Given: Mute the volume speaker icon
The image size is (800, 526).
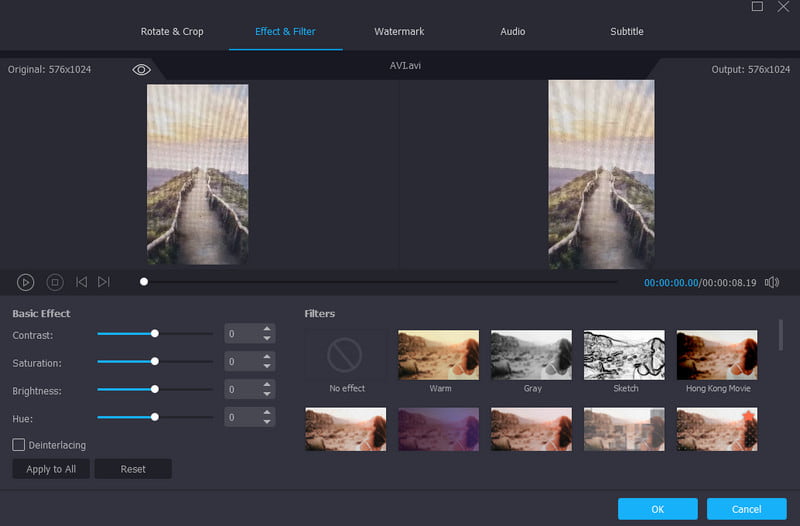Looking at the screenshot, I should tap(771, 283).
